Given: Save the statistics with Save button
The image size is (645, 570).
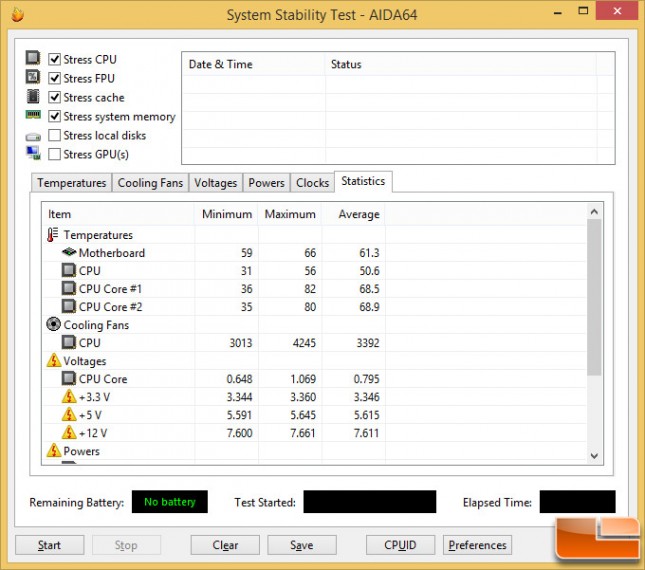Looking at the screenshot, I should (x=302, y=545).
